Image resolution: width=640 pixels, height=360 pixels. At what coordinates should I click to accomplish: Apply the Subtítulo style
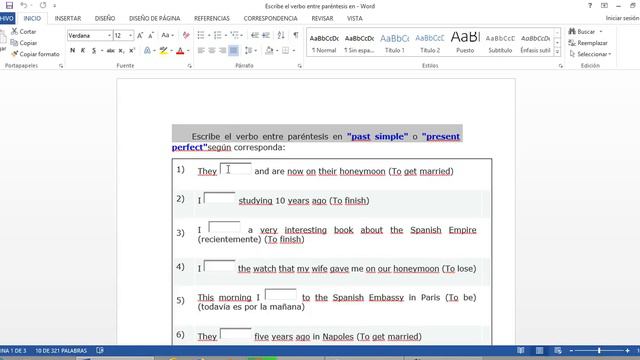(x=500, y=43)
